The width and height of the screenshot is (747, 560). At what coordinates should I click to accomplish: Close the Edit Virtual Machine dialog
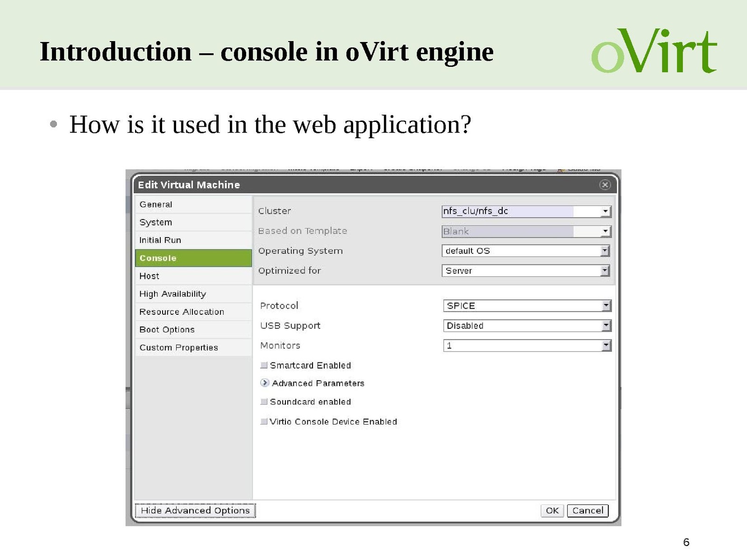click(x=605, y=185)
